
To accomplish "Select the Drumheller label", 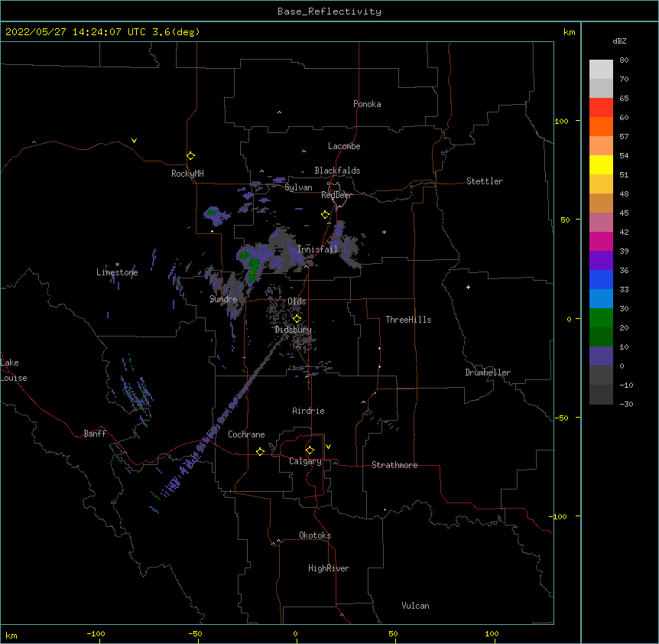I will (488, 372).
